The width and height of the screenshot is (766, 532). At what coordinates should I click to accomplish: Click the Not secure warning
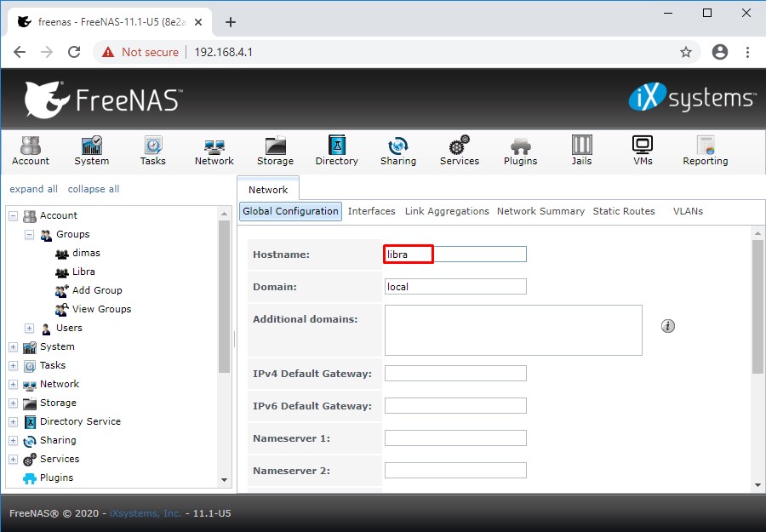[x=140, y=52]
